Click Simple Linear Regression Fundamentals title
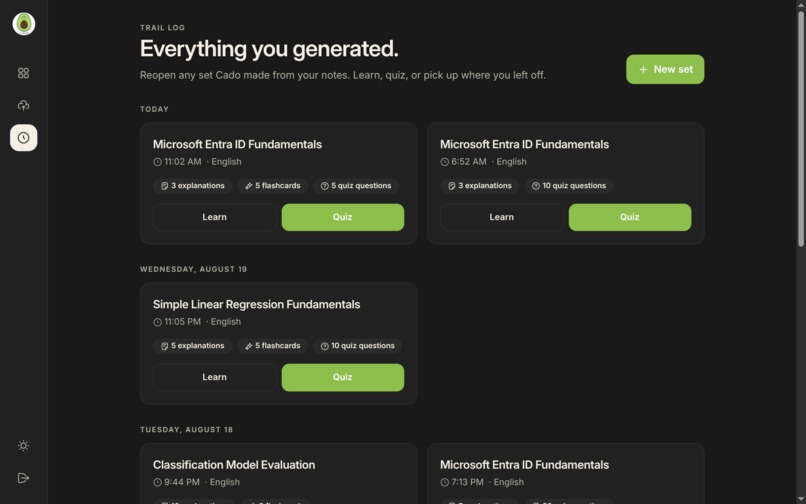806x504 pixels. (257, 304)
